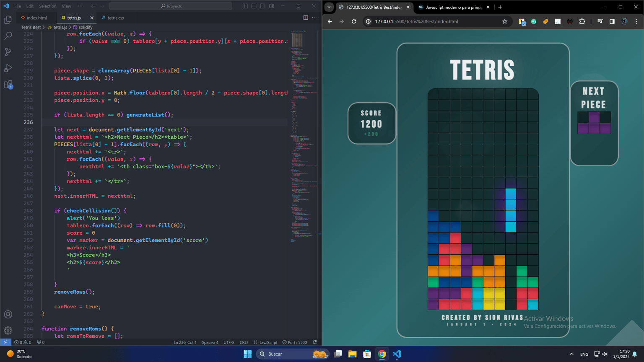Open the Manage gear menu in VS Code
This screenshot has height=362, width=644.
click(8, 330)
